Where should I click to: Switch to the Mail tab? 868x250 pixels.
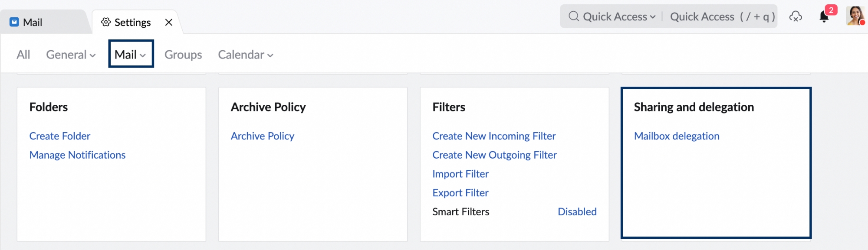pyautogui.click(x=26, y=22)
